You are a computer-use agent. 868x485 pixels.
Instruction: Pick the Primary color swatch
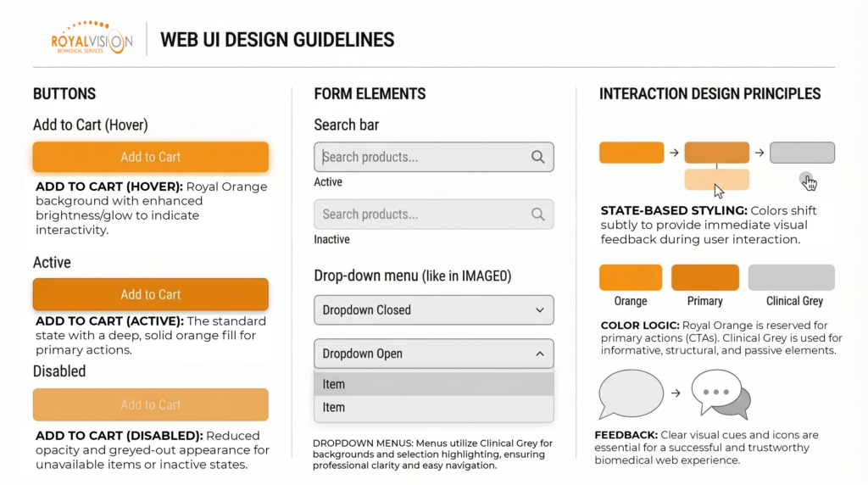tap(705, 278)
